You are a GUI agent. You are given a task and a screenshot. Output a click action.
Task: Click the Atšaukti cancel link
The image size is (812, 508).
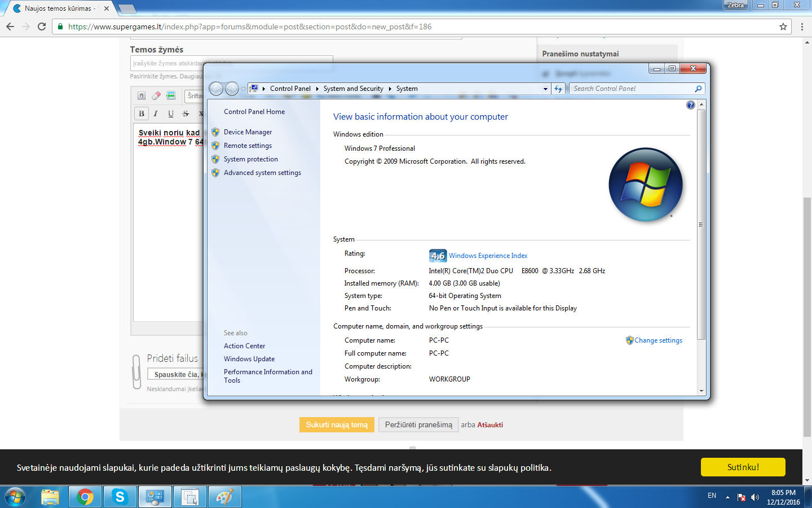point(490,425)
